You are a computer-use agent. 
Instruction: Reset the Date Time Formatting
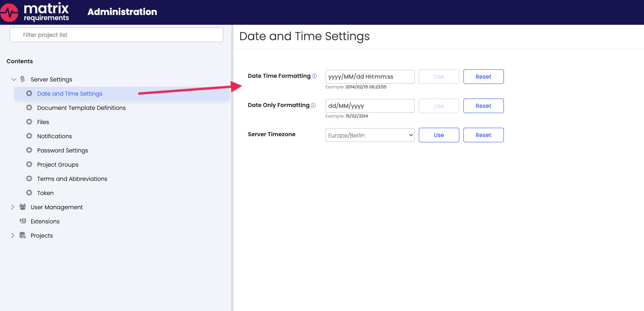tap(483, 77)
